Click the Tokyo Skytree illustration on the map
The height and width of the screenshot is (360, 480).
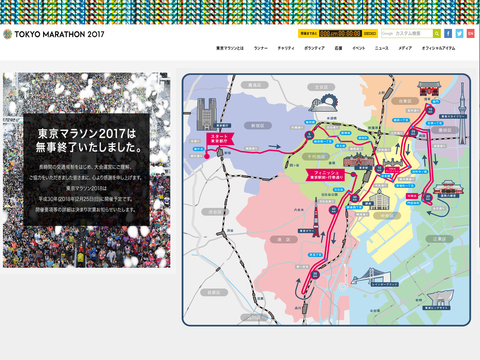[x=462, y=113]
